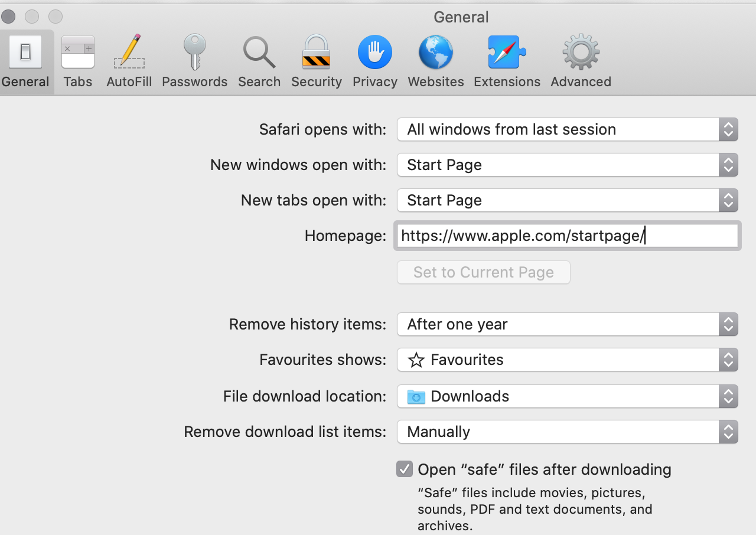
Task: Open the Websites globe preferences
Action: [436, 62]
